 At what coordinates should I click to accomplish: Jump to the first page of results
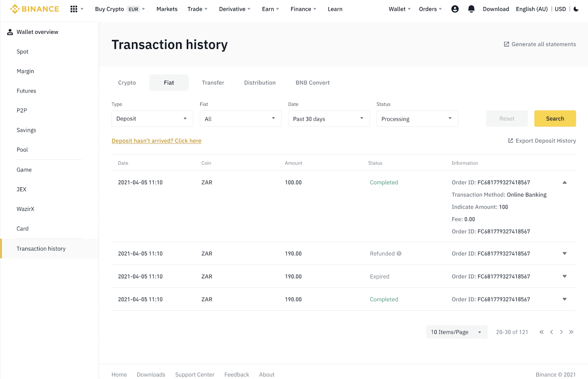click(x=541, y=332)
